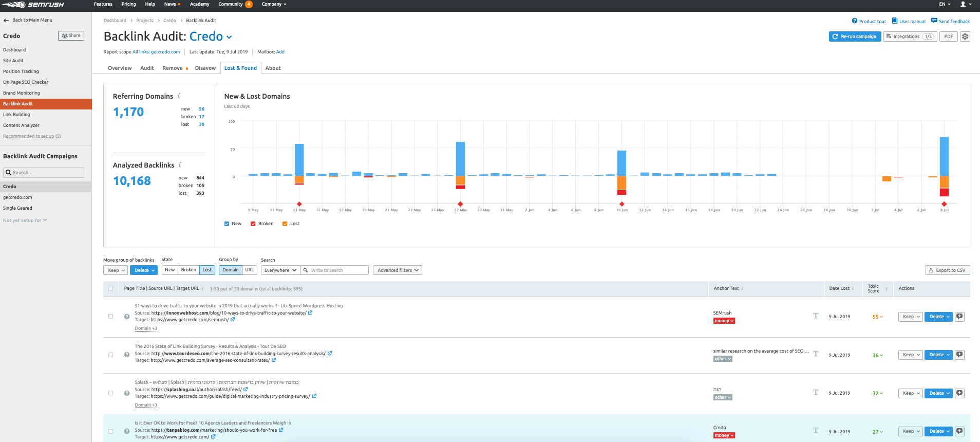Toggle the Broken legend checkbox
Image resolution: width=980 pixels, height=442 pixels.
(253, 224)
